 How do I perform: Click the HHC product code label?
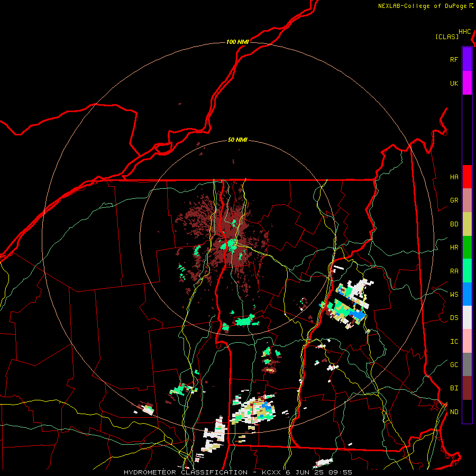click(465, 32)
